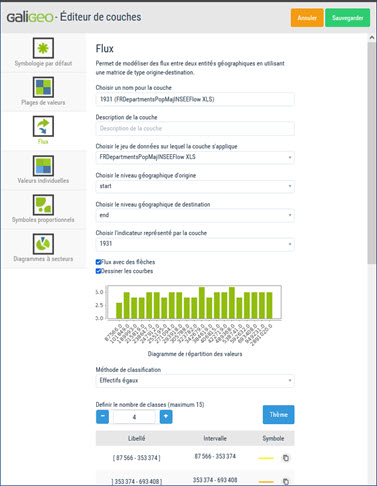
Task: Click label cell ] 353 374 - 693 408 ]
Action: coord(136,482)
